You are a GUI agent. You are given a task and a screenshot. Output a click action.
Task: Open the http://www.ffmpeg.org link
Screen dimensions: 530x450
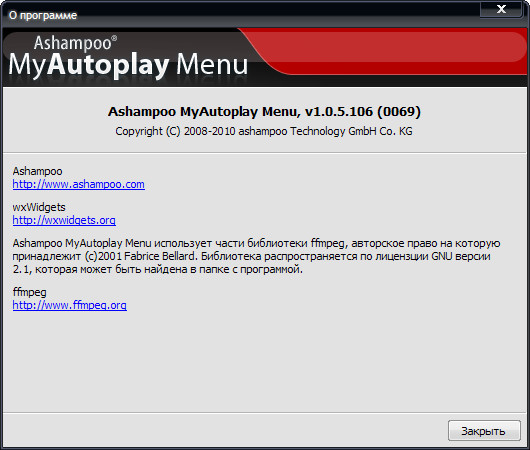click(x=70, y=305)
